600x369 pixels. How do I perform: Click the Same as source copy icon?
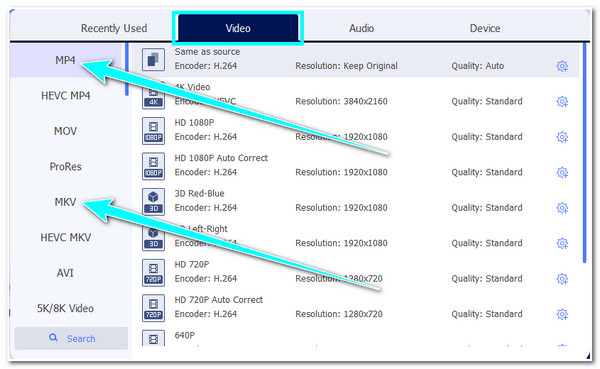(x=153, y=60)
